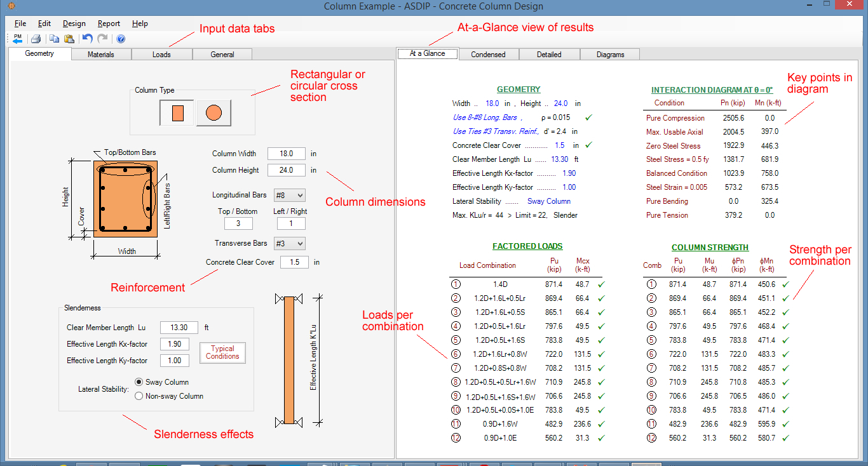This screenshot has width=868, height=466.
Task: Click the Print toolbar icon
Action: click(36, 38)
